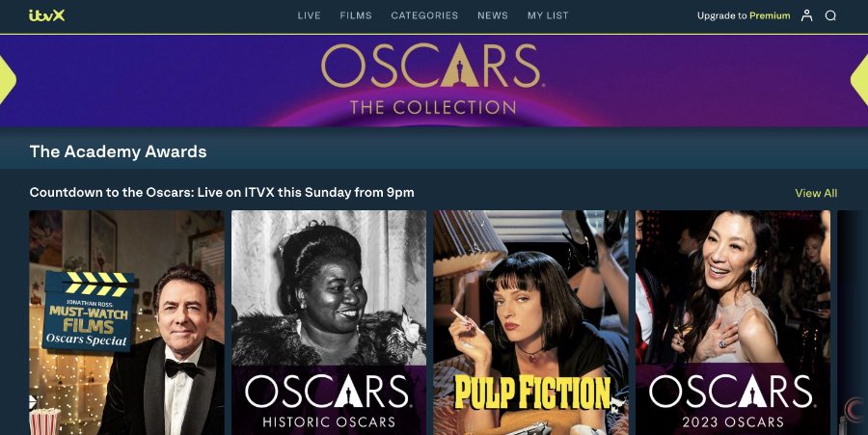This screenshot has height=435, width=868.
Task: Click the Countdown to the Oscars row title
Action: pos(222,193)
